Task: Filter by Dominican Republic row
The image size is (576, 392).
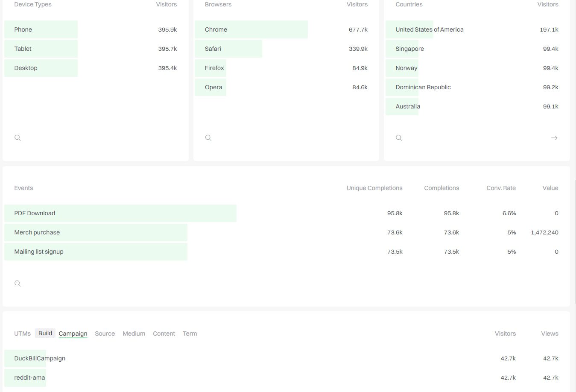Action: tap(477, 87)
